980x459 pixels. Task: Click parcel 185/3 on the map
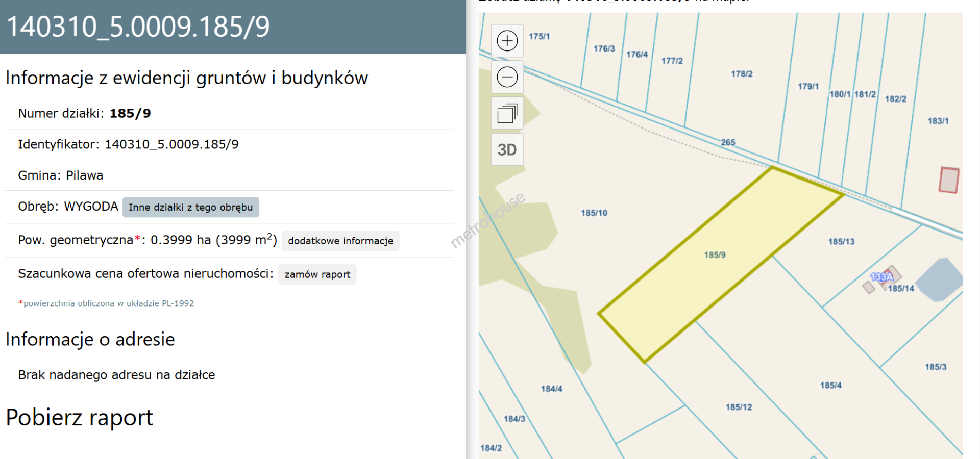point(935,367)
